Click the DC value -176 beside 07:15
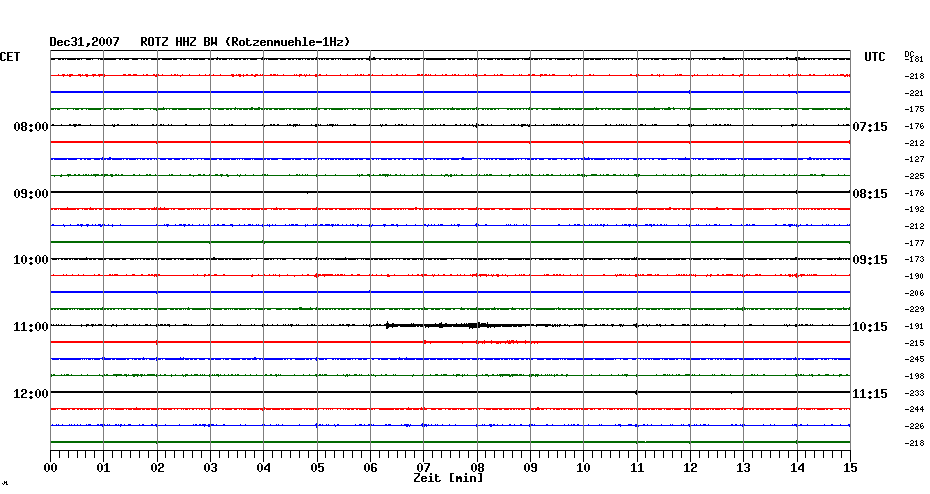The width and height of the screenshot is (930, 494). click(x=914, y=126)
